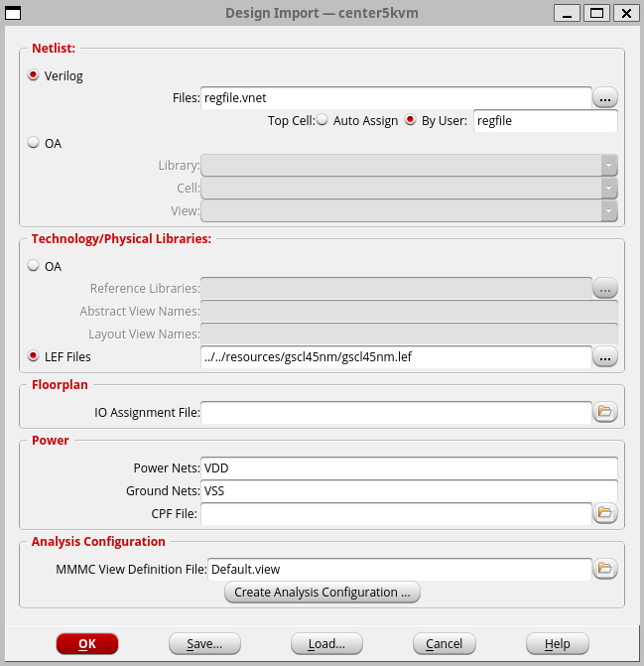This screenshot has height=666, width=644.
Task: Click the Files field containing regfile.vnet
Action: click(x=396, y=98)
